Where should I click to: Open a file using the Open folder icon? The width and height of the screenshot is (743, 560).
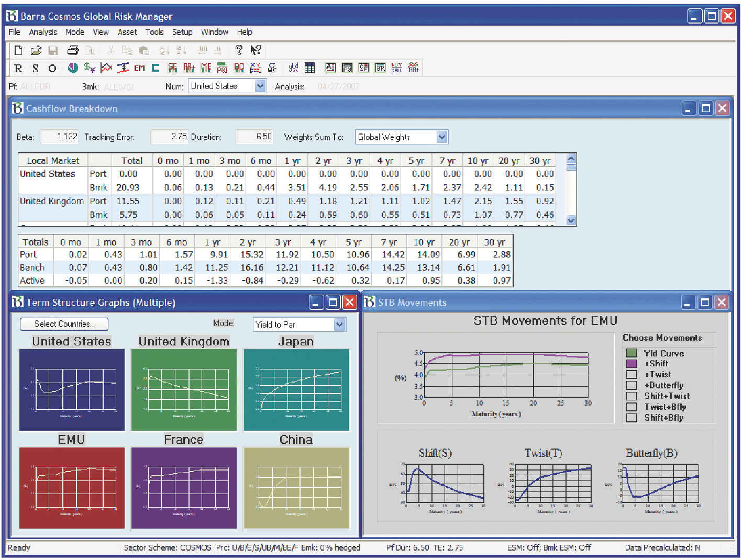36,50
